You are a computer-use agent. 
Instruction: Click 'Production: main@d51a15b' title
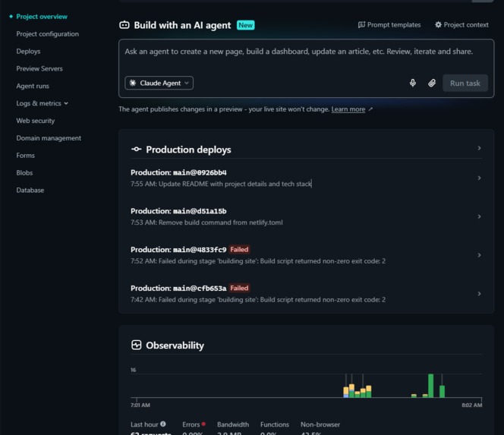(x=178, y=211)
